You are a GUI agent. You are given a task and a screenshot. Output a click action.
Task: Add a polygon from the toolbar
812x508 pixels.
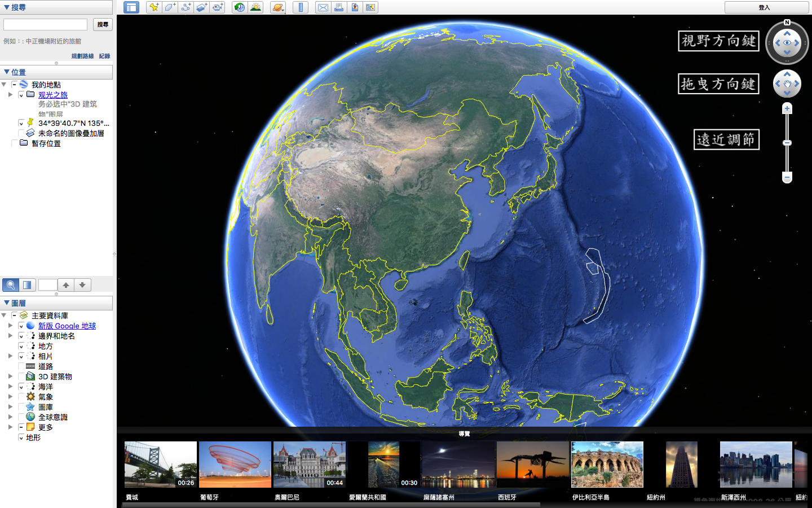(170, 7)
